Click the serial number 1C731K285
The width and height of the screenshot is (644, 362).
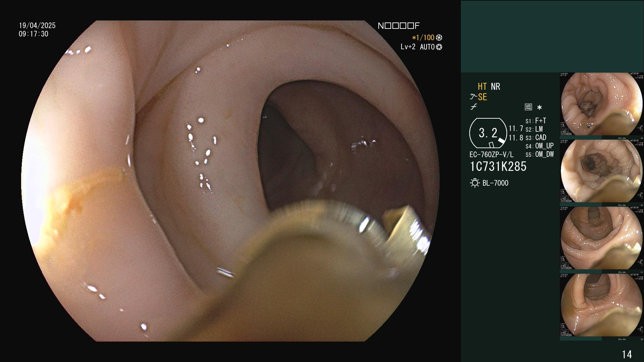498,167
